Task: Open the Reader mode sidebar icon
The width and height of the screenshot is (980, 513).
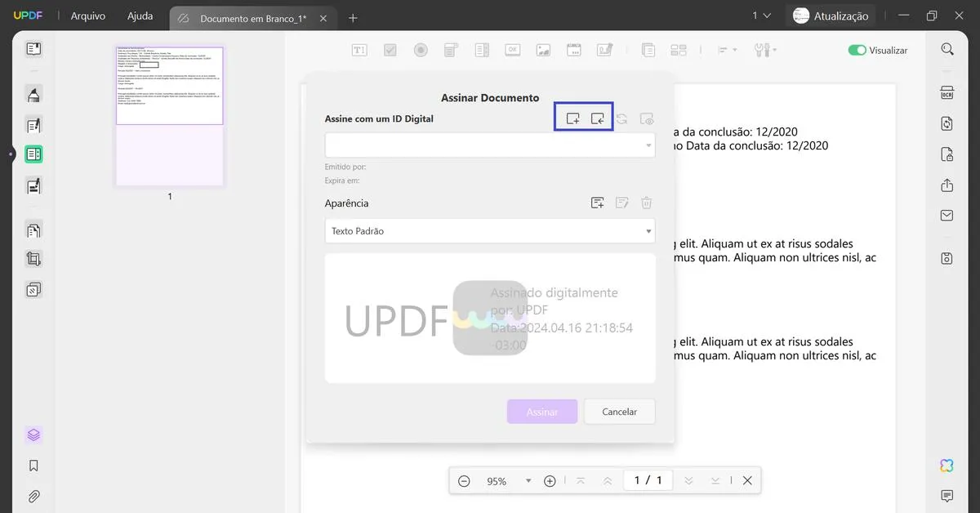Action: click(33, 49)
